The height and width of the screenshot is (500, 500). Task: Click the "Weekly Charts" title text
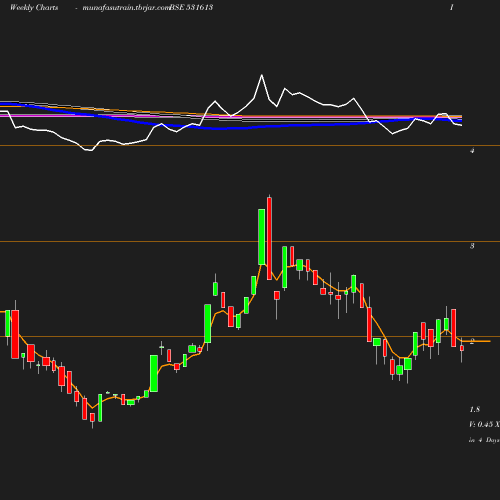34,7
